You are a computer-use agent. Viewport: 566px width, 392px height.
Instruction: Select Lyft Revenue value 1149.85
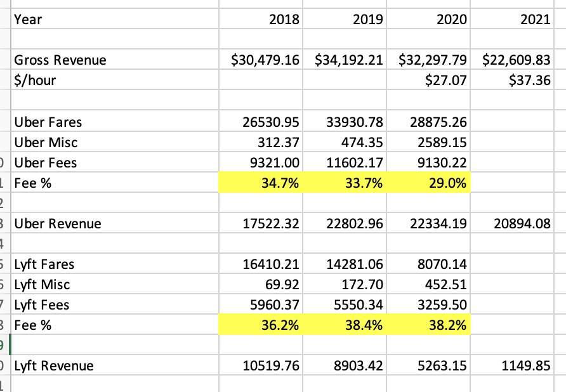pos(512,365)
